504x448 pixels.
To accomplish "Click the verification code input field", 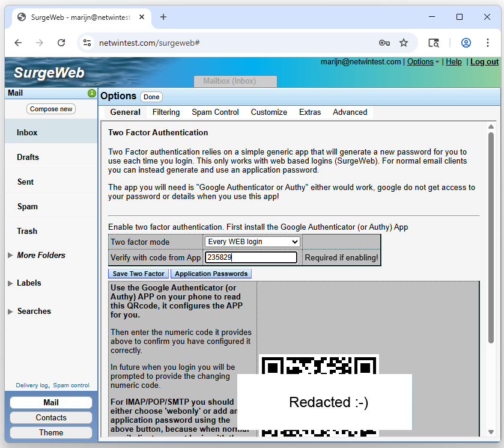I will 251,257.
